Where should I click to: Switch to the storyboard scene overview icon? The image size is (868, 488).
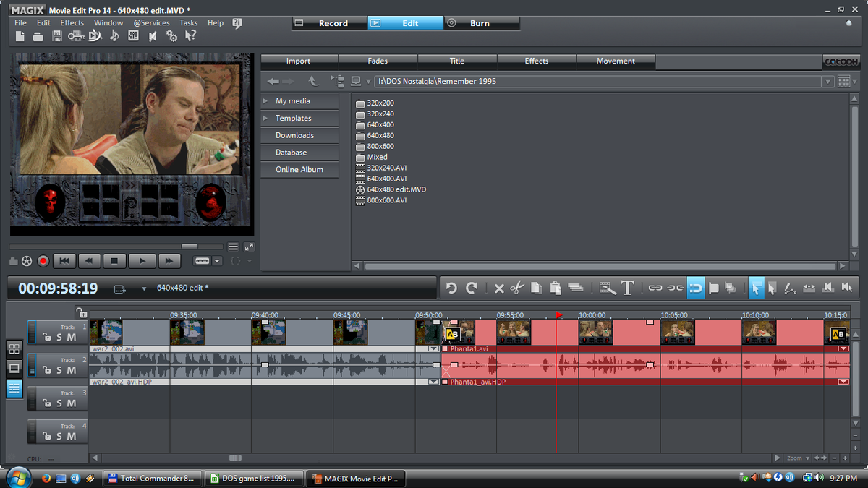pyautogui.click(x=14, y=348)
